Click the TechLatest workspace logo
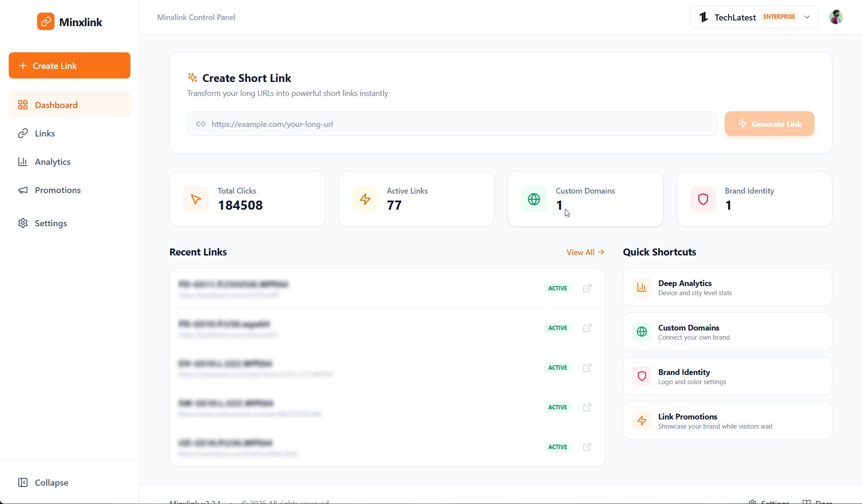The image size is (862, 504). point(703,17)
